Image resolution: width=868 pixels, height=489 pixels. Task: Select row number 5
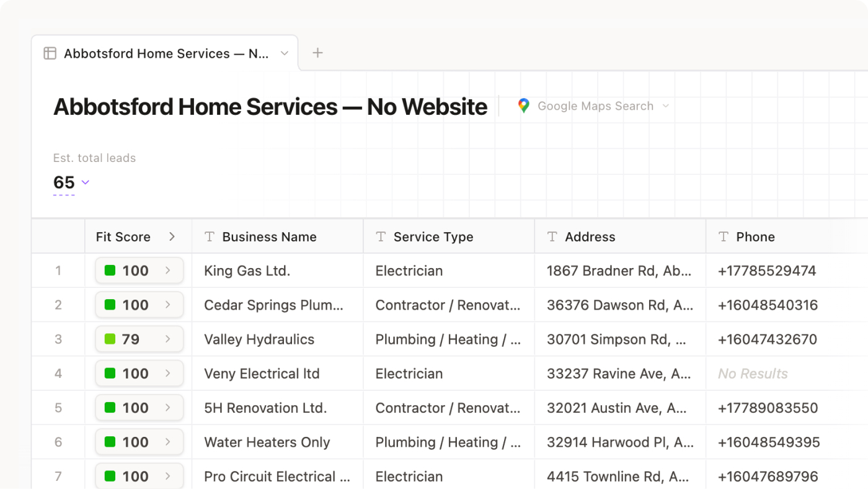(x=58, y=408)
